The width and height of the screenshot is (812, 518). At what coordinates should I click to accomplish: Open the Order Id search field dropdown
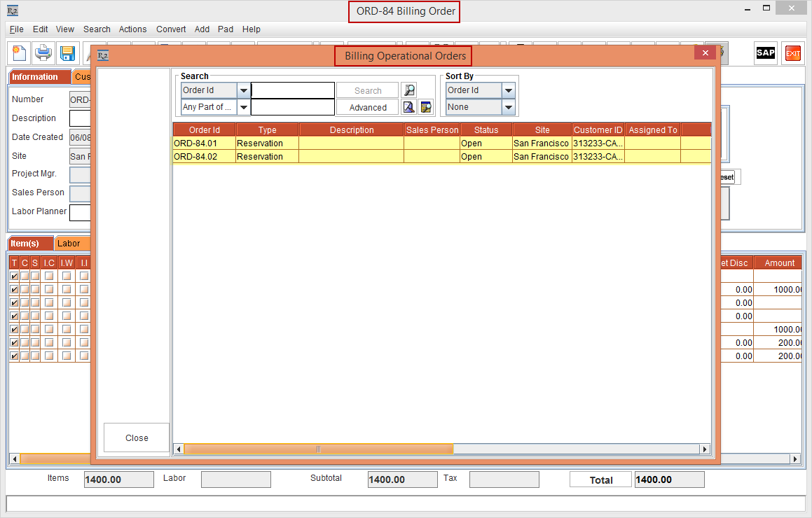243,90
